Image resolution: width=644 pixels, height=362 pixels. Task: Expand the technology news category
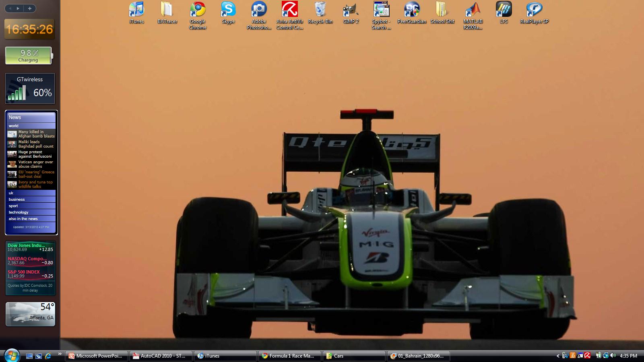(x=31, y=212)
